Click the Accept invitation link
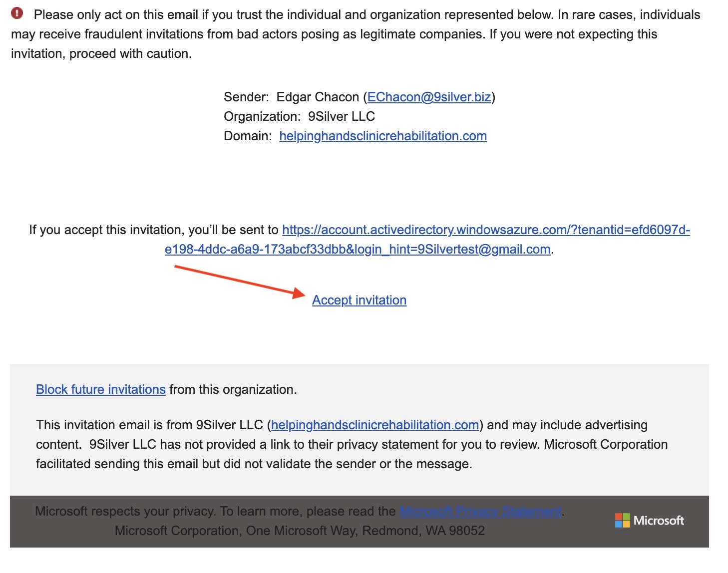 (x=359, y=300)
